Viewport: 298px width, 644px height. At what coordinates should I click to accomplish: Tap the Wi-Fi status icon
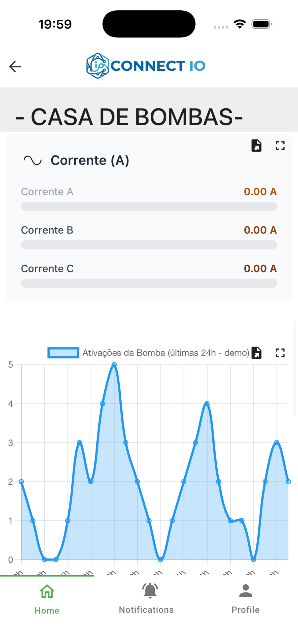(240, 24)
